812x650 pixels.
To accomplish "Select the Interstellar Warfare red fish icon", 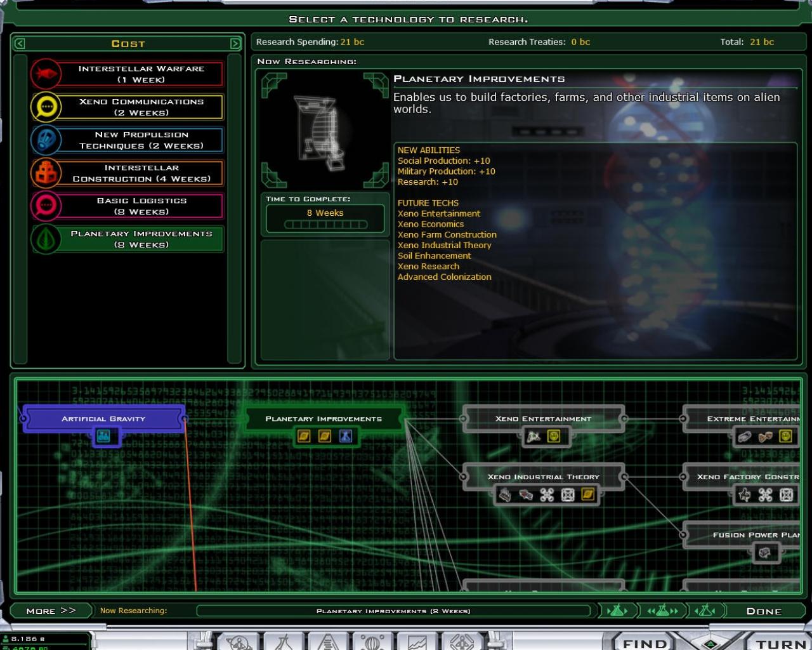I will click(x=45, y=74).
